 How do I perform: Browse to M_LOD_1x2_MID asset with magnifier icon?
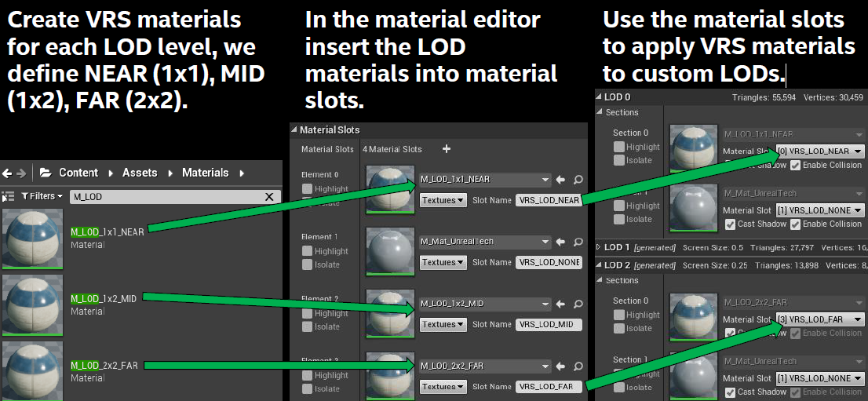click(578, 304)
